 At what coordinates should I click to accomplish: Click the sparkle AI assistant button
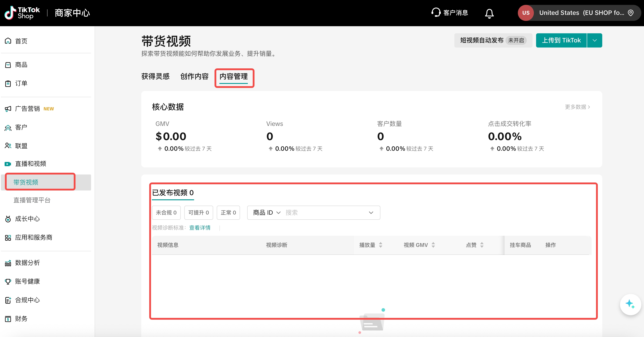pyautogui.click(x=630, y=304)
